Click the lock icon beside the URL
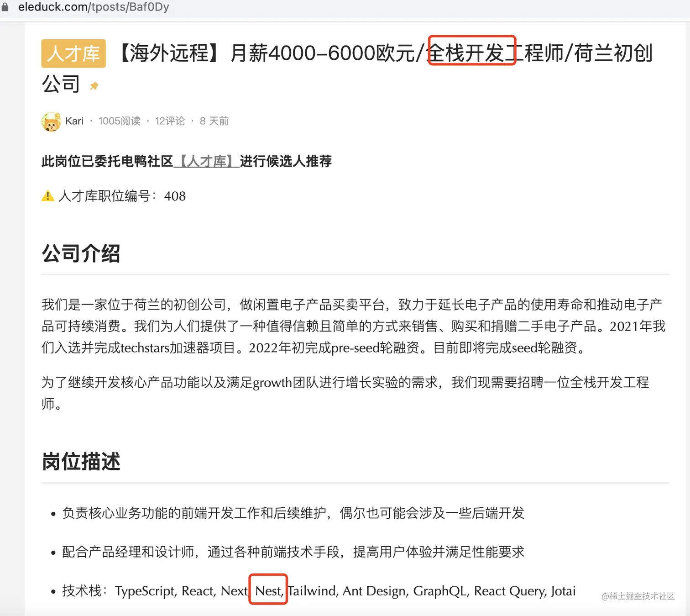This screenshot has height=616, width=690. point(5,7)
